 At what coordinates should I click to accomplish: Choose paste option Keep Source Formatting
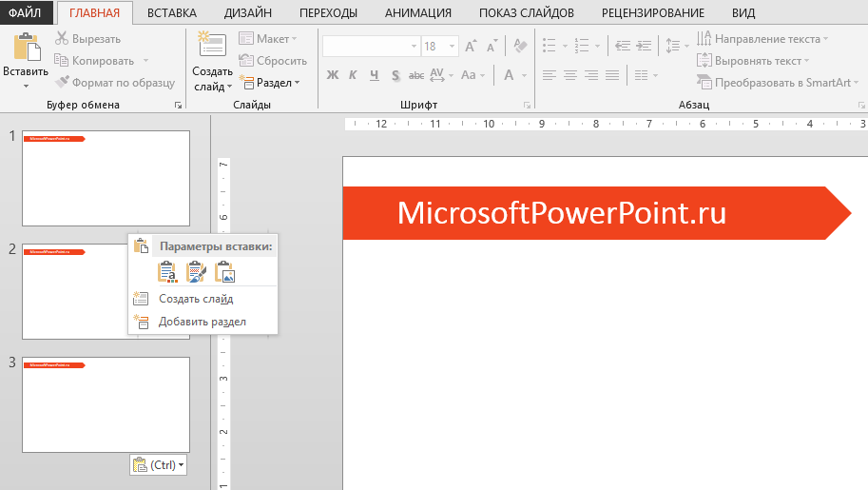click(196, 272)
